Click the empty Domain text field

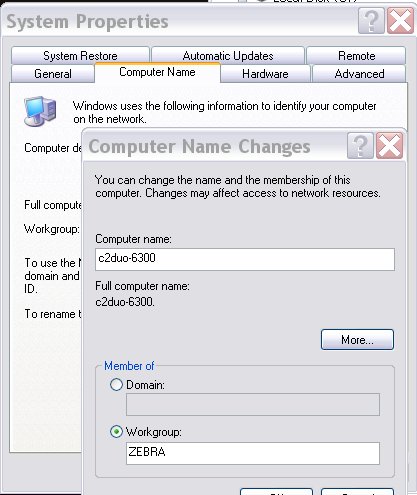pos(253,405)
